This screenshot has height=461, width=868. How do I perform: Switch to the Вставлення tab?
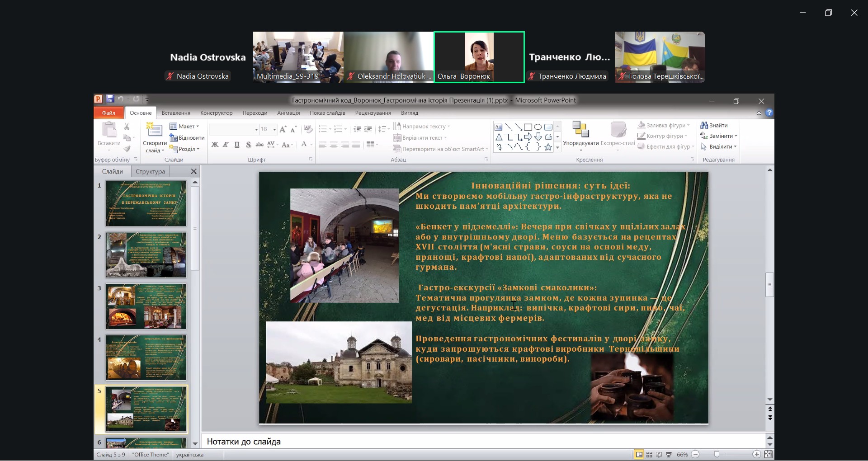[176, 113]
